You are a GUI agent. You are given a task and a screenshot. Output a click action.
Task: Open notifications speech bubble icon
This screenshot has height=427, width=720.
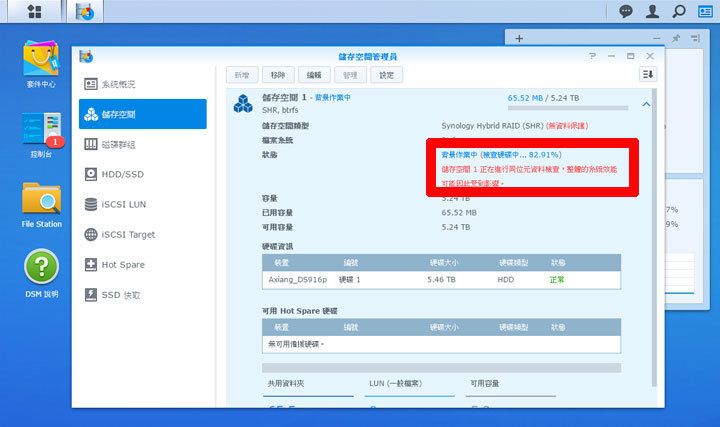point(625,11)
